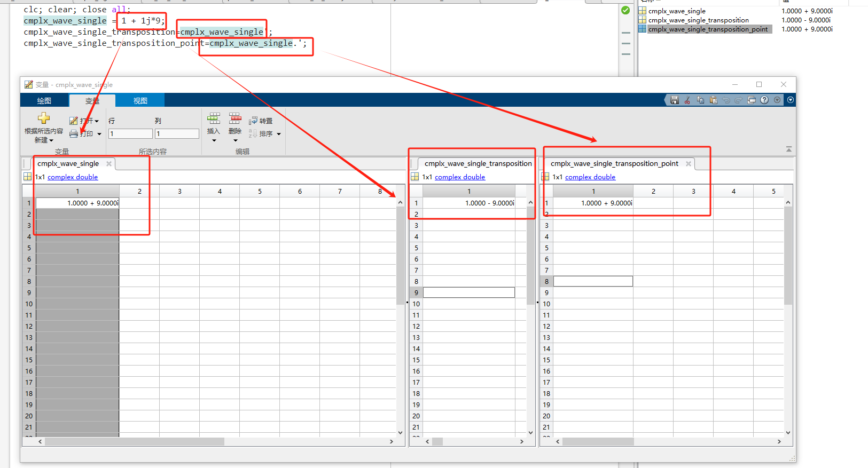The height and width of the screenshot is (468, 868).
Task: Switch to the 视图 ribbon tab
Action: click(x=140, y=101)
